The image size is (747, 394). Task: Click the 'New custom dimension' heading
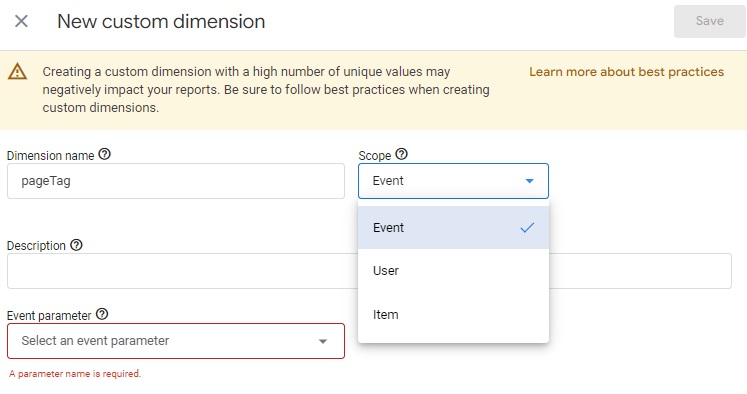[161, 21]
